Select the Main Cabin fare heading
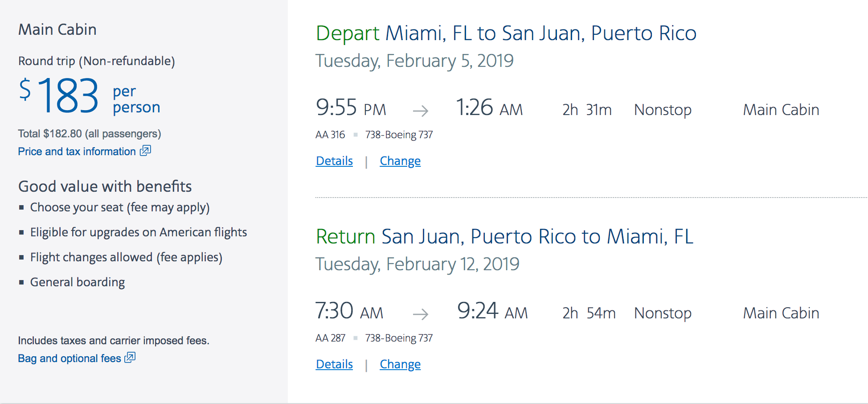868x404 pixels. click(57, 30)
